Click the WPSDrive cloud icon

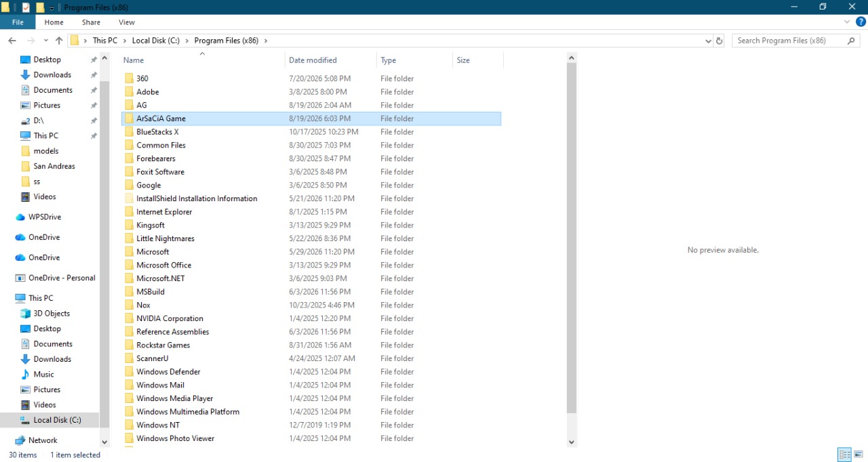pyautogui.click(x=20, y=217)
